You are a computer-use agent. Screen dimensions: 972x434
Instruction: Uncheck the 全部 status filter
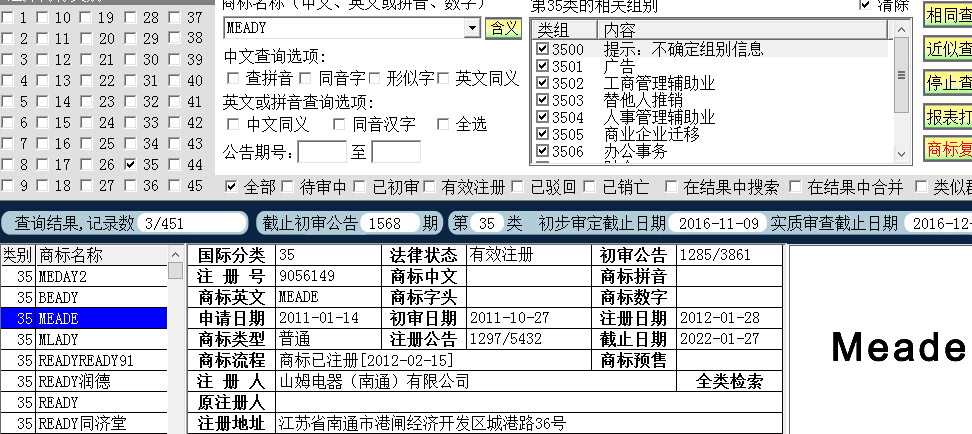(231, 187)
